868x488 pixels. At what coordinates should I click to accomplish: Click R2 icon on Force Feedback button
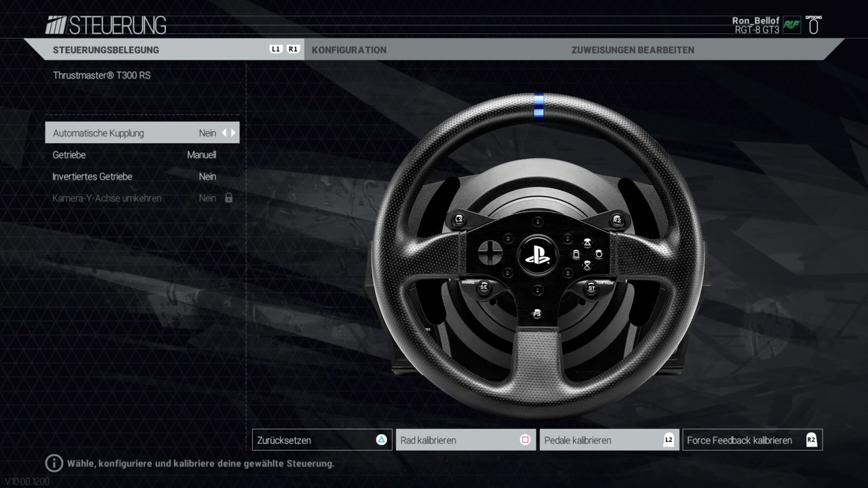pos(812,440)
